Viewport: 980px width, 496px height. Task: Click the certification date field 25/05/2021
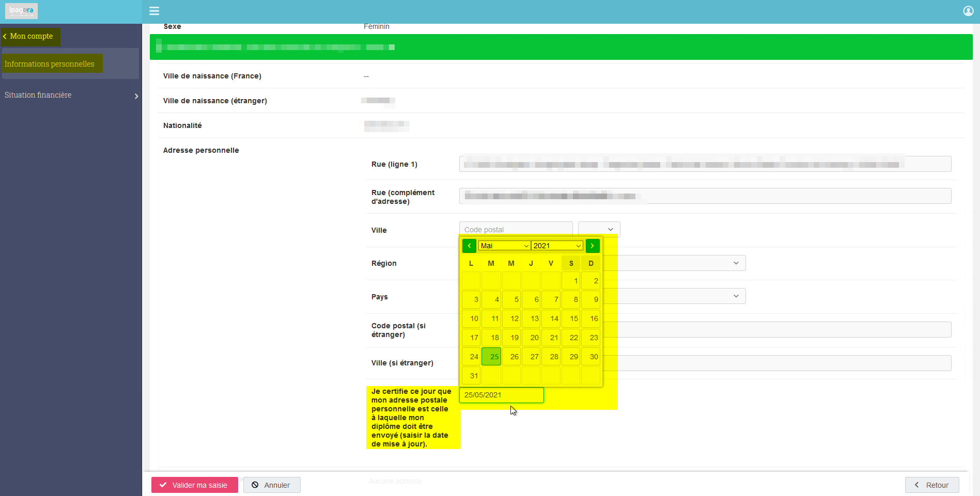501,395
